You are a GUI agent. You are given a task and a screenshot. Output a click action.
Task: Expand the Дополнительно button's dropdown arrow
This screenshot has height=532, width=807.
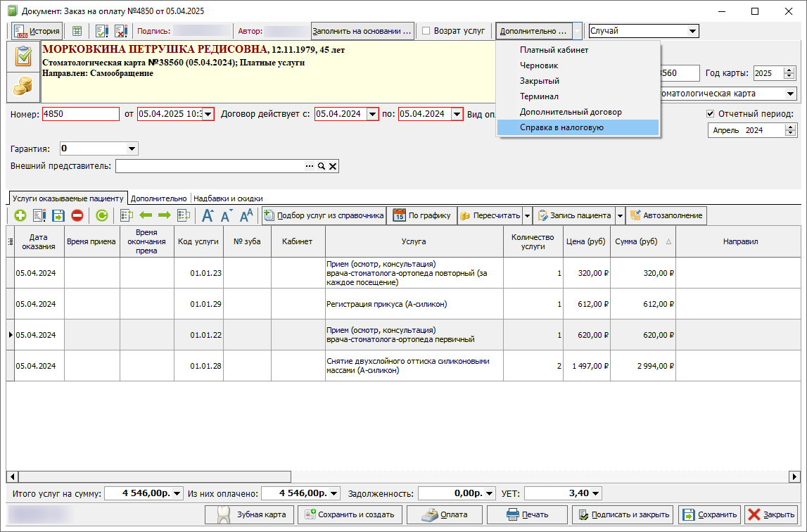[x=578, y=31]
